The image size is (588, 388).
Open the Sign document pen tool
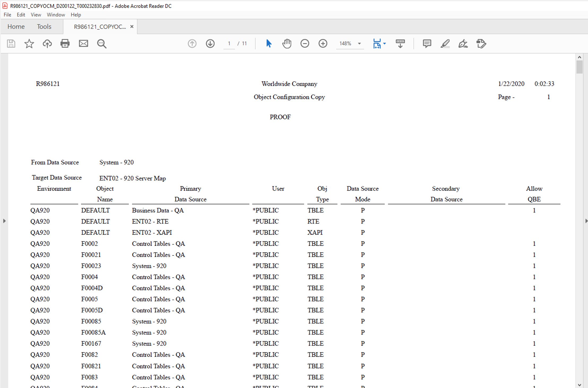(x=463, y=43)
